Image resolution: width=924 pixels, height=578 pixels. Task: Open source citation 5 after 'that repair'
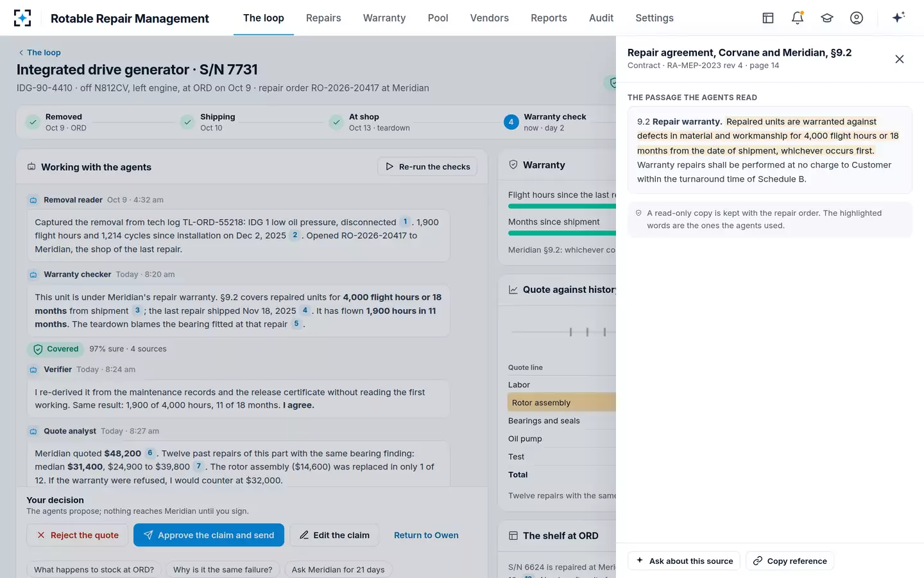coord(296,324)
